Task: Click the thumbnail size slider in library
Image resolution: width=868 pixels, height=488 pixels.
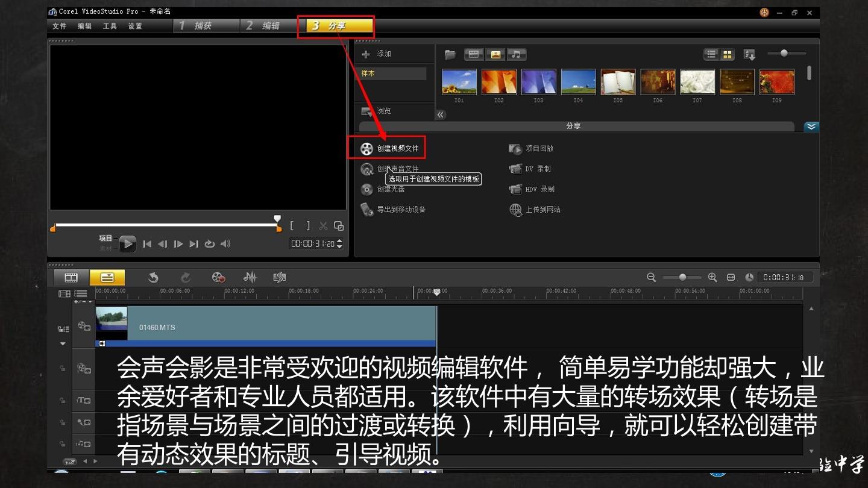Action: (x=784, y=54)
